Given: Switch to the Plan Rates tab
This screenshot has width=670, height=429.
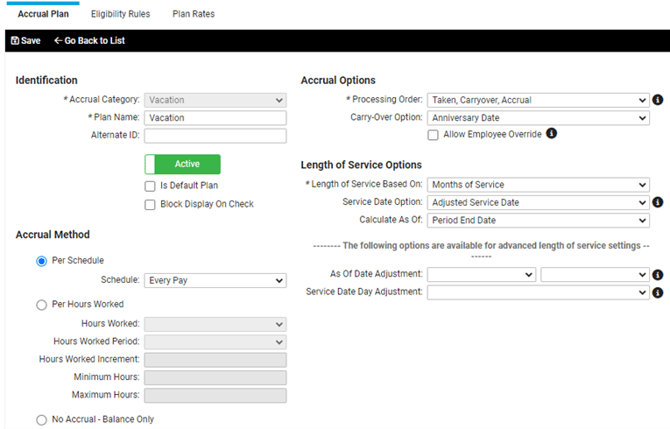Looking at the screenshot, I should point(194,14).
